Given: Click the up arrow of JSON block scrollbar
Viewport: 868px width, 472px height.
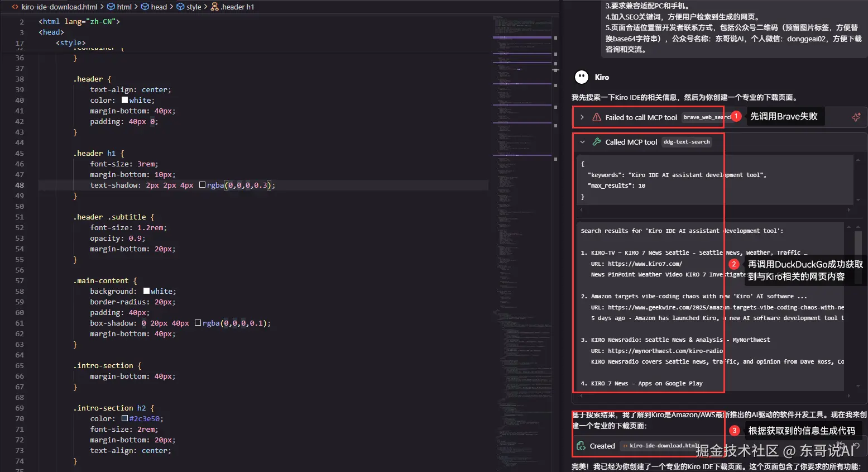Looking at the screenshot, I should coord(857,159).
